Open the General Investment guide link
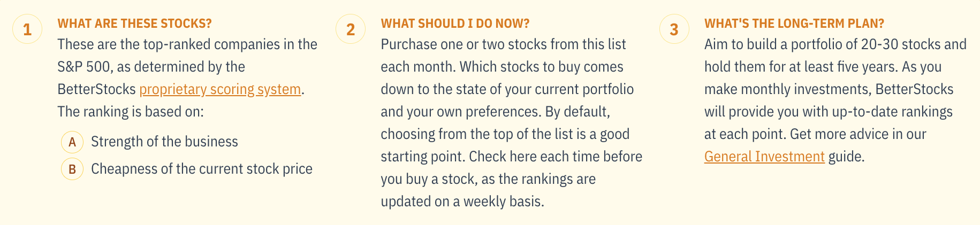980x225 pixels. [764, 157]
